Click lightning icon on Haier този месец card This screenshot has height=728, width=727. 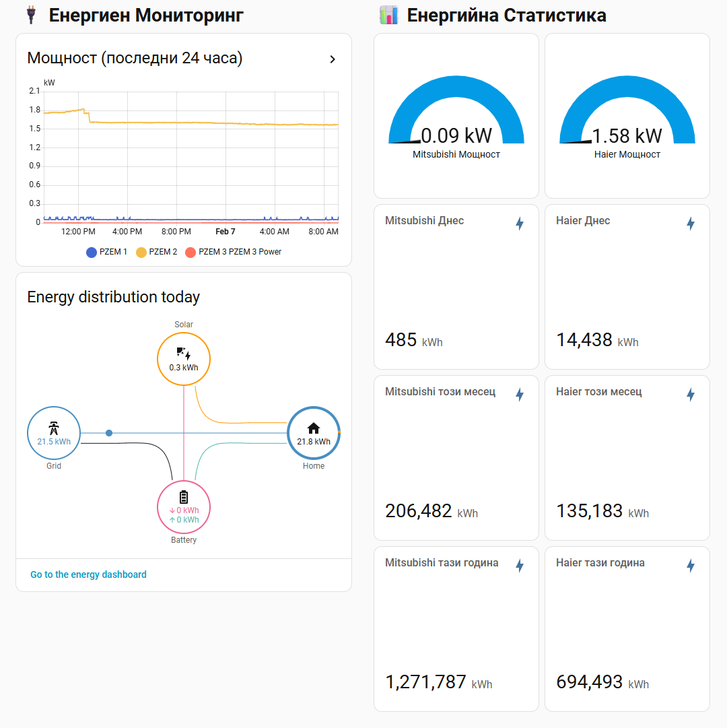[690, 395]
